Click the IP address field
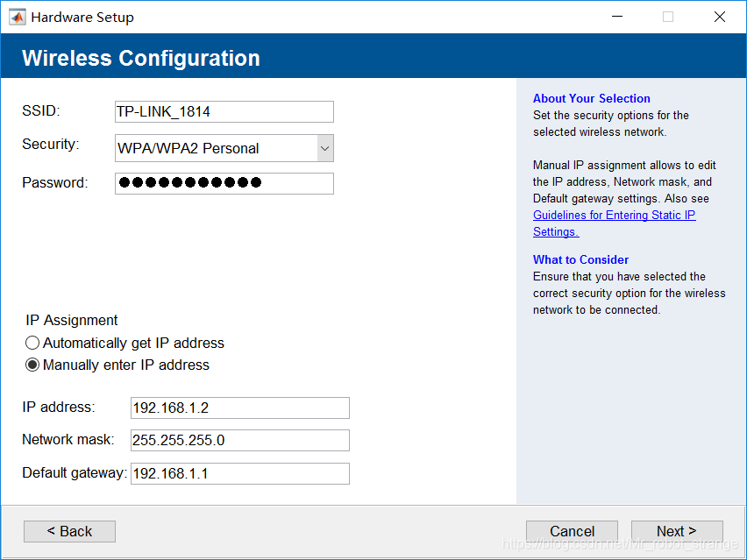 click(239, 408)
